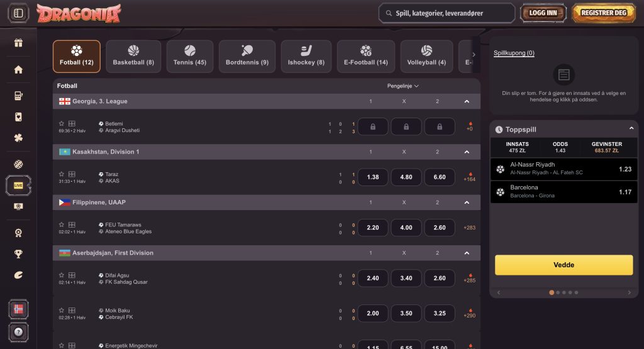Open the LIVE betting sidebar icon
The height and width of the screenshot is (349, 644).
pyautogui.click(x=18, y=186)
